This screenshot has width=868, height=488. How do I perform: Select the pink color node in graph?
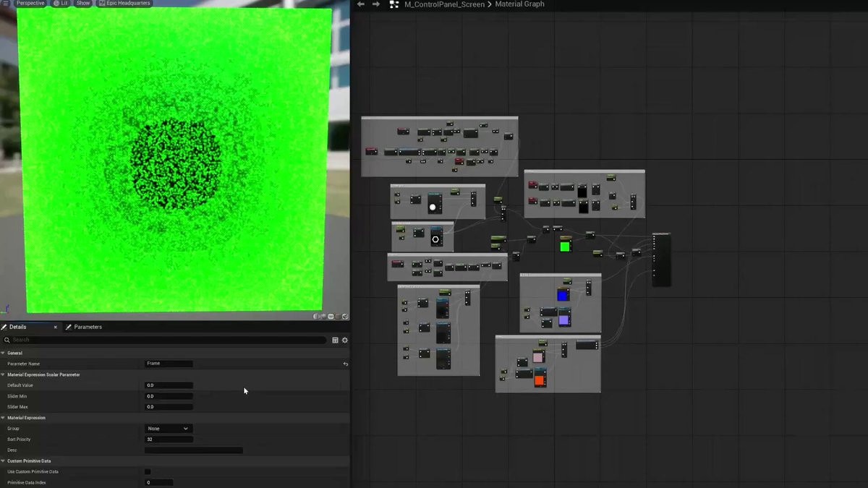pos(538,356)
